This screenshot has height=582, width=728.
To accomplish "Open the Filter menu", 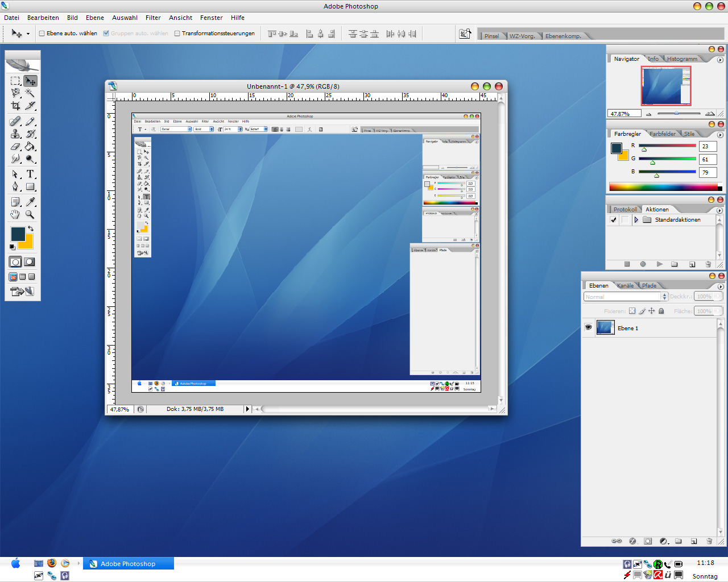I will (153, 18).
